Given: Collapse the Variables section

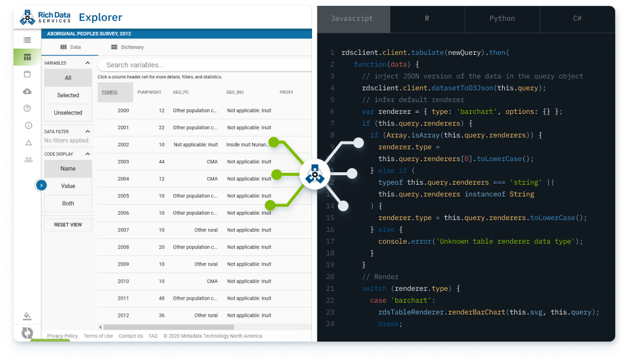Looking at the screenshot, I should pos(87,63).
